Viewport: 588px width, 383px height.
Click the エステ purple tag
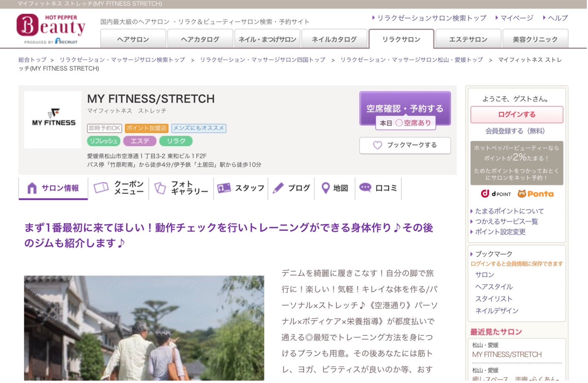(140, 141)
